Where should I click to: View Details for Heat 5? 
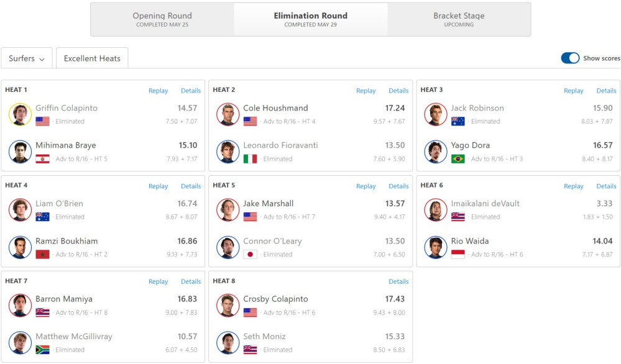pos(398,186)
